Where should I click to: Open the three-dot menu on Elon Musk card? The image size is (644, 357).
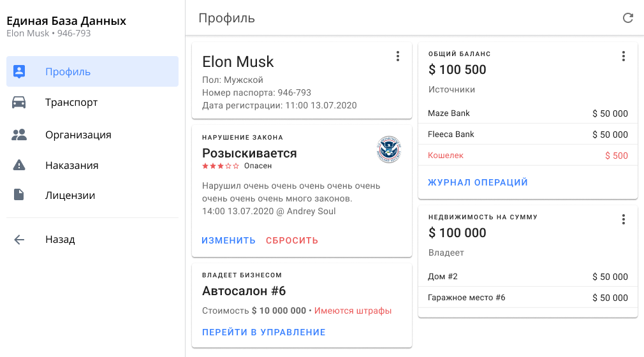tap(398, 56)
